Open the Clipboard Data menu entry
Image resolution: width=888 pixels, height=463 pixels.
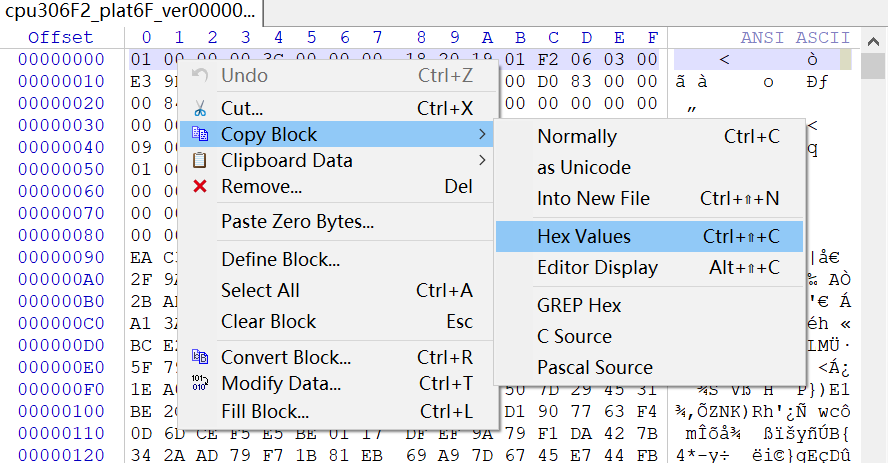point(338,160)
